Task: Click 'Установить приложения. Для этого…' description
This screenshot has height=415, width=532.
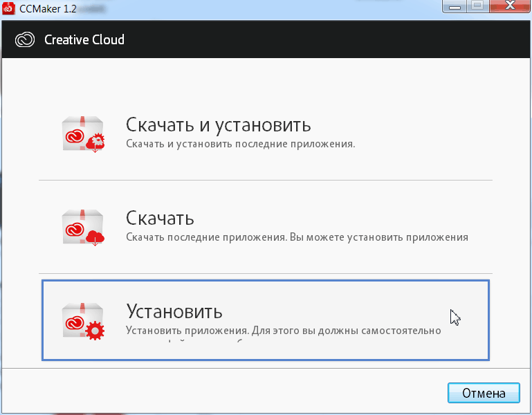Action: tap(284, 331)
